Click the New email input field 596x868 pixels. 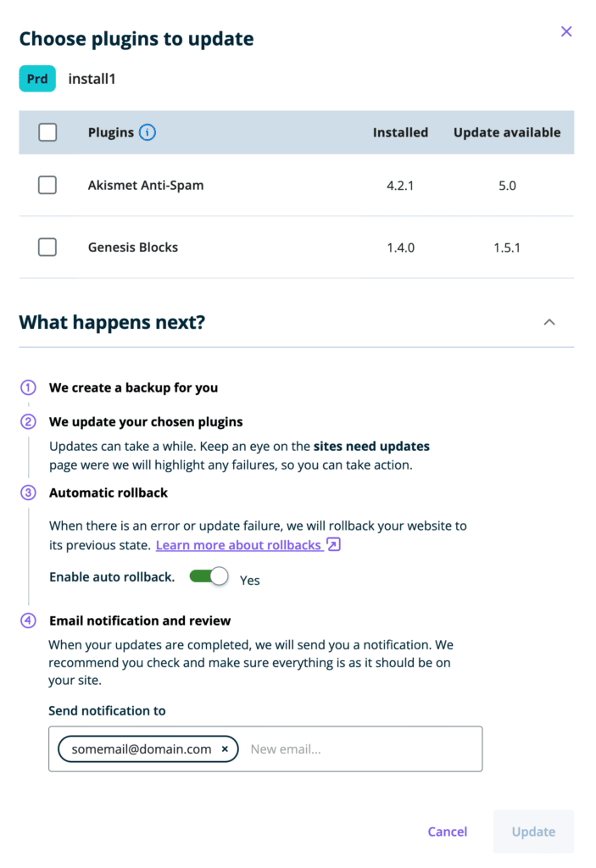point(360,749)
